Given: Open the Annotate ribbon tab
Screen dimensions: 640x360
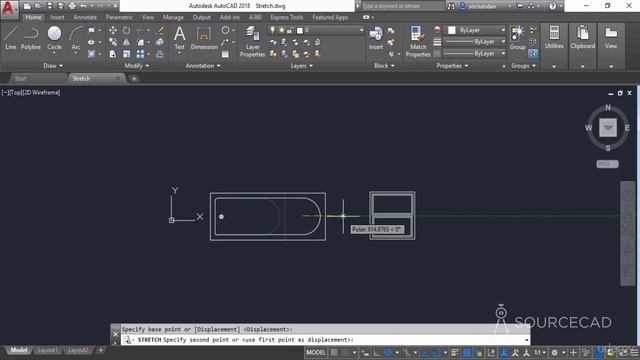Looking at the screenshot, I should [x=85, y=17].
